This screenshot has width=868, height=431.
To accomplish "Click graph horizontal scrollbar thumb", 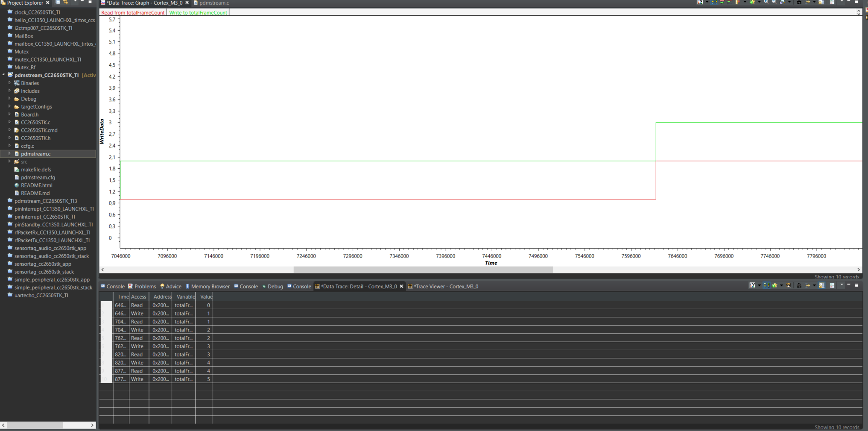I will 423,270.
